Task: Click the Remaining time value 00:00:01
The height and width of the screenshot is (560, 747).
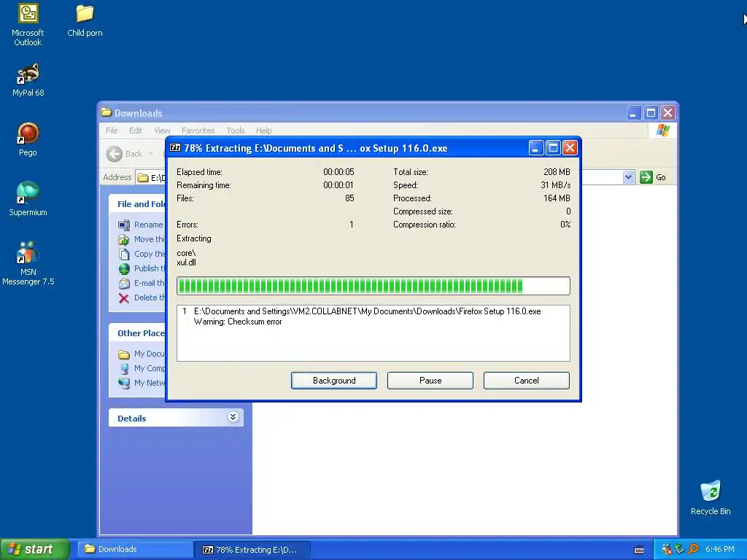Action: [338, 185]
